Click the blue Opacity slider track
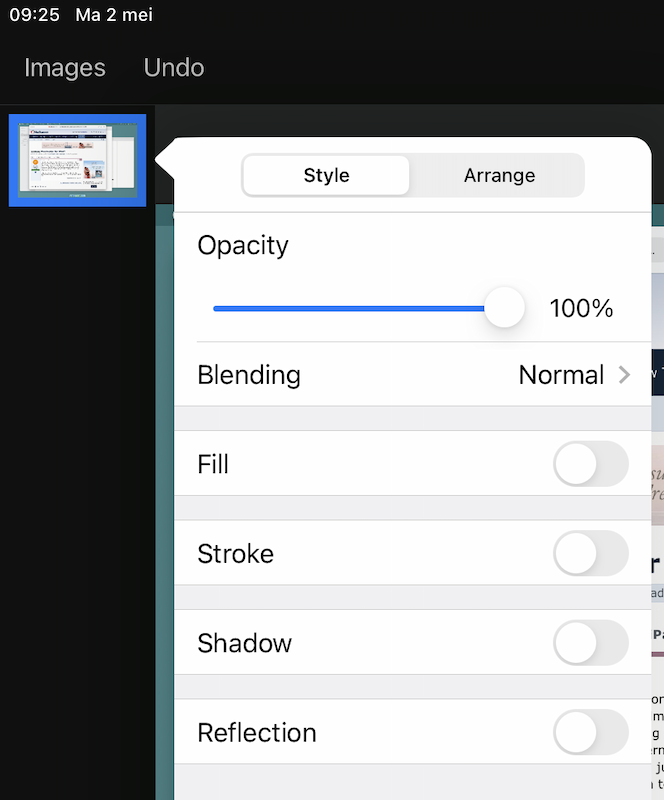The image size is (664, 800). pos(350,308)
